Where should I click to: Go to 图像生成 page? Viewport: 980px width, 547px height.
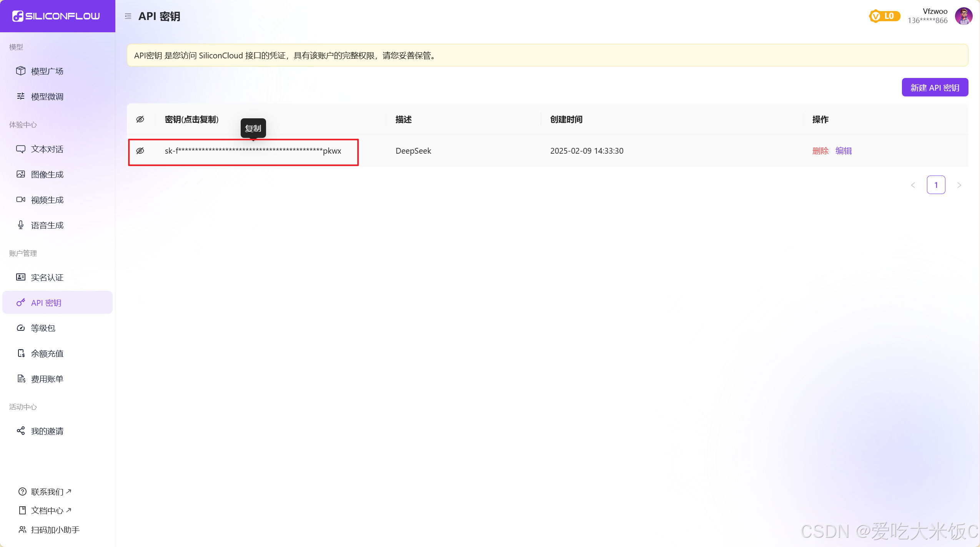pyautogui.click(x=47, y=174)
